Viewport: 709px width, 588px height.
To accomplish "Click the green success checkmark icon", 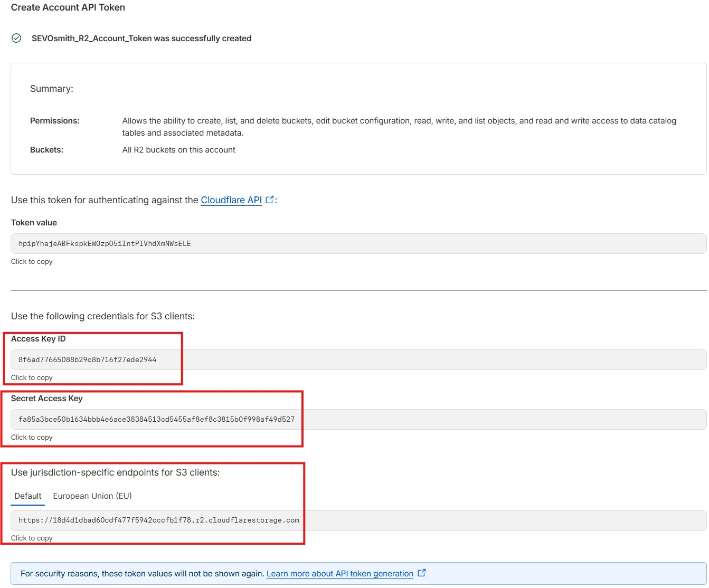I will [x=16, y=38].
